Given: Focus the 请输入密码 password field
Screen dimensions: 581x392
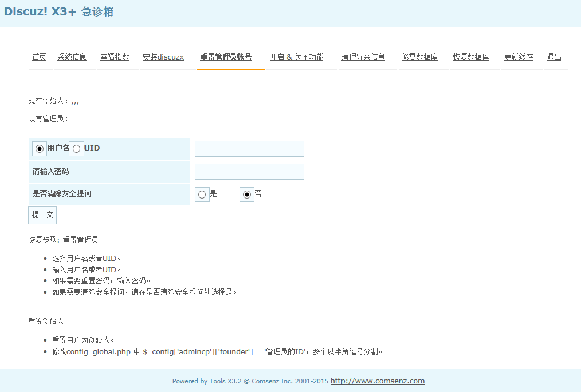Looking at the screenshot, I should point(249,172).
